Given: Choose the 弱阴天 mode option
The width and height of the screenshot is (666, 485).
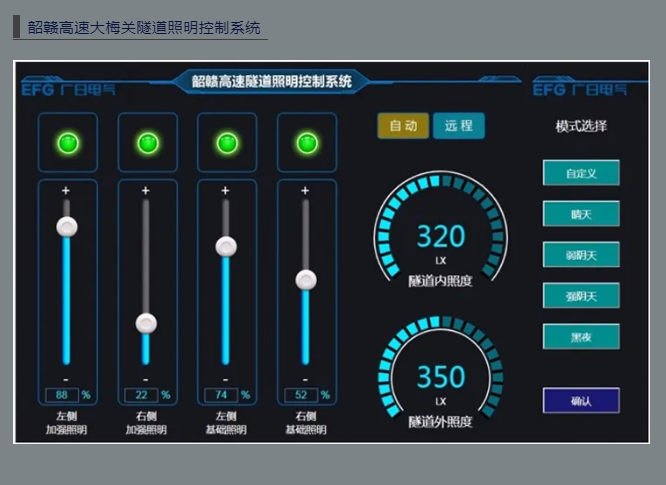Looking at the screenshot, I should coord(581,255).
